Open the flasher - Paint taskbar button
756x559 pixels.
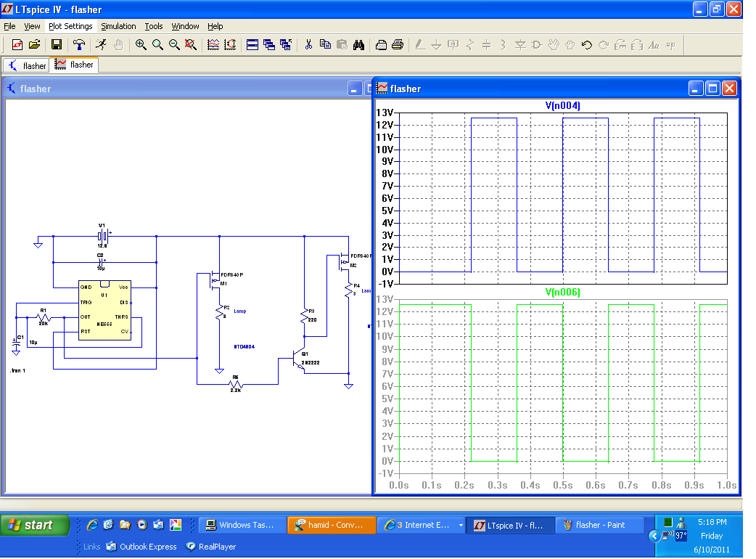pos(600,525)
